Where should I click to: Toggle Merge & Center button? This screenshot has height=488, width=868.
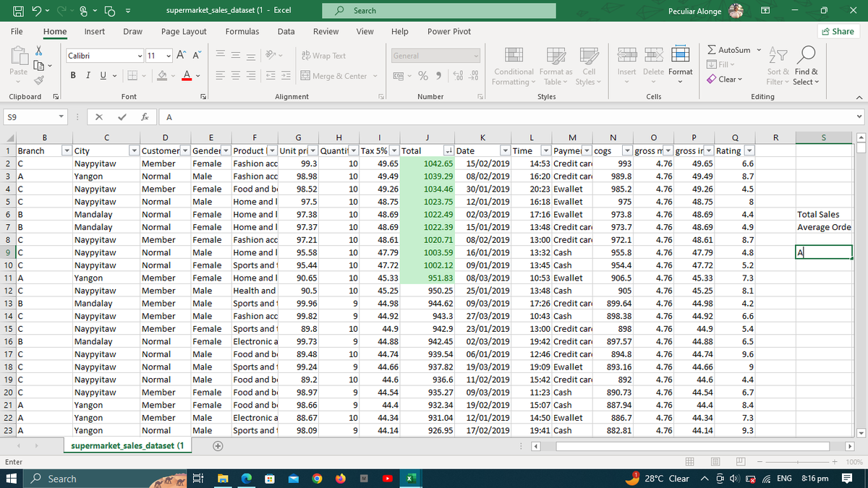(334, 76)
